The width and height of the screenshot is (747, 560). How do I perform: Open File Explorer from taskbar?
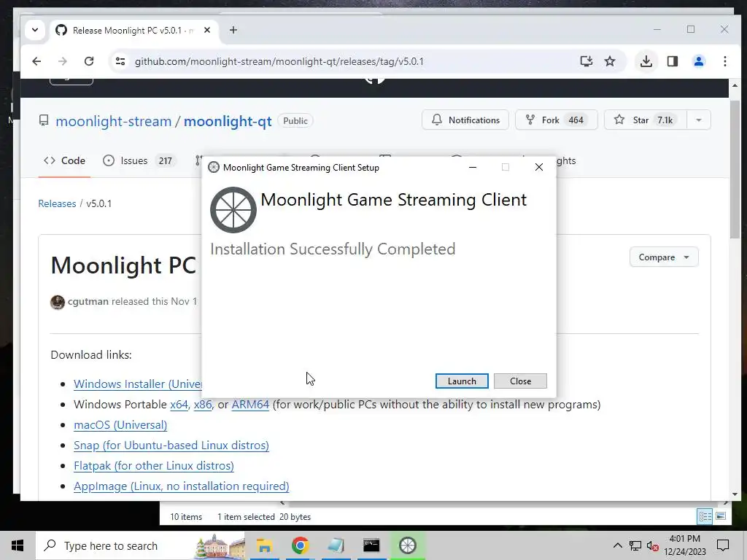264,545
